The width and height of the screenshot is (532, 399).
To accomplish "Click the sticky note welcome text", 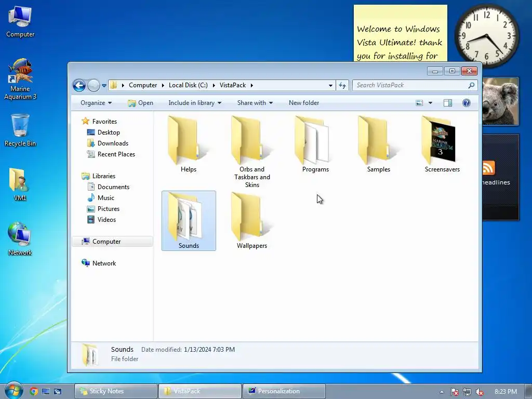I will tap(400, 43).
